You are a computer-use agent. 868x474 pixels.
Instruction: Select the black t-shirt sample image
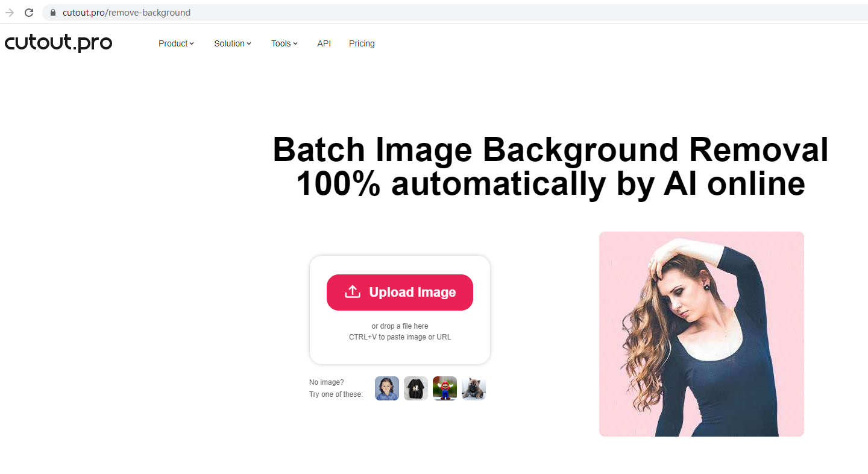[415, 388]
